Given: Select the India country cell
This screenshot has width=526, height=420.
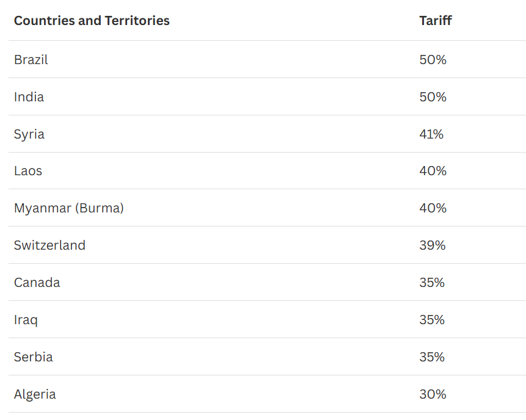Looking at the screenshot, I should point(29,97).
